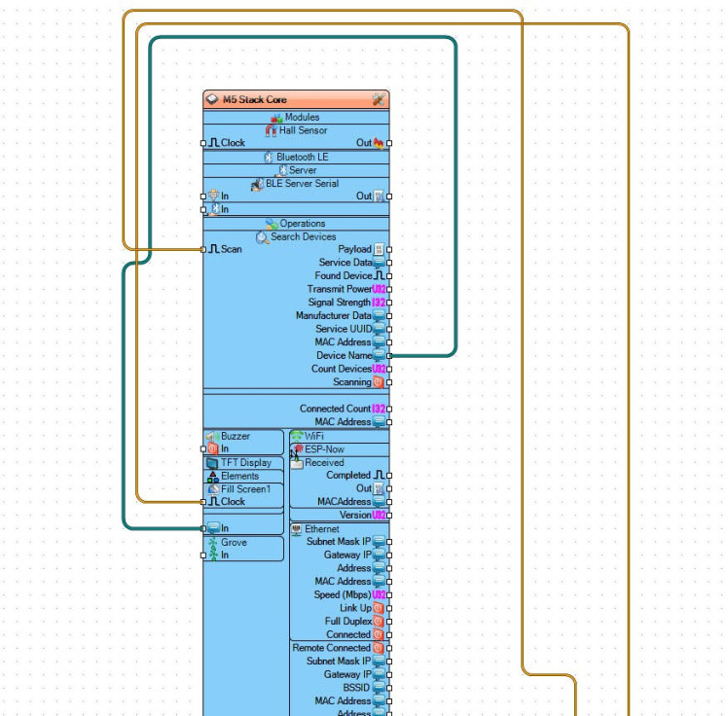The image size is (728, 716).
Task: Click the Elements shapes icon
Action: (x=213, y=477)
